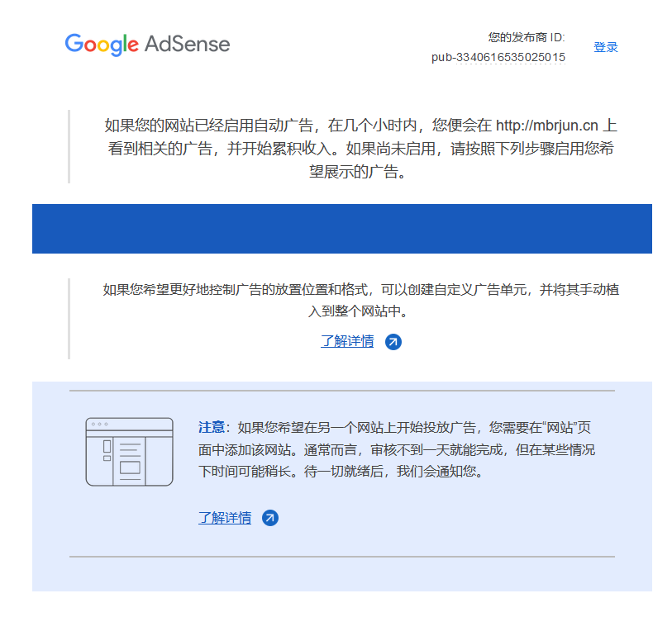
Task: Click the paragraph starting 如果您的网站已经启用自动广告
Action: pyautogui.click(x=361, y=149)
